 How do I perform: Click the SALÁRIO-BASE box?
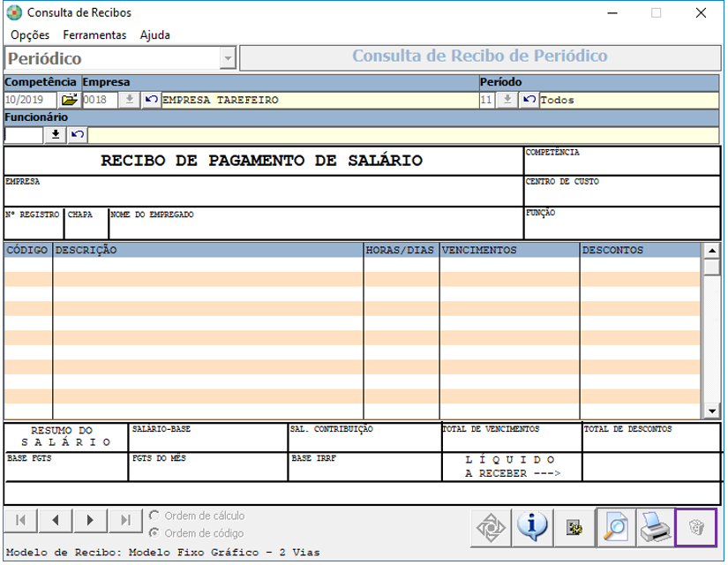click(x=207, y=437)
